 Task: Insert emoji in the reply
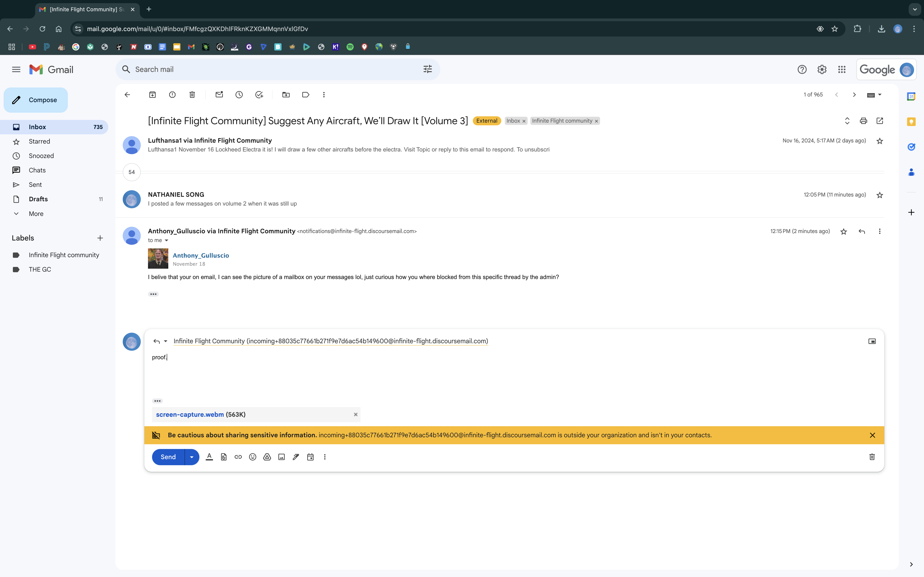coord(252,457)
